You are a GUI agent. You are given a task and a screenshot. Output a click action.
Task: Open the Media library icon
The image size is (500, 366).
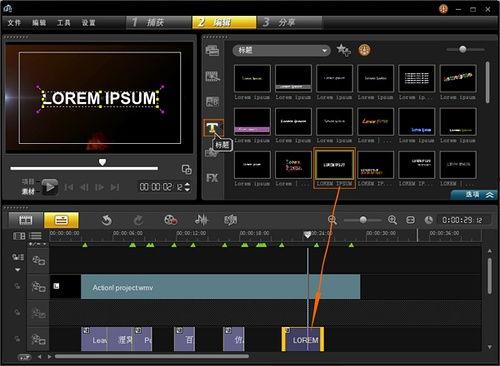tap(212, 51)
